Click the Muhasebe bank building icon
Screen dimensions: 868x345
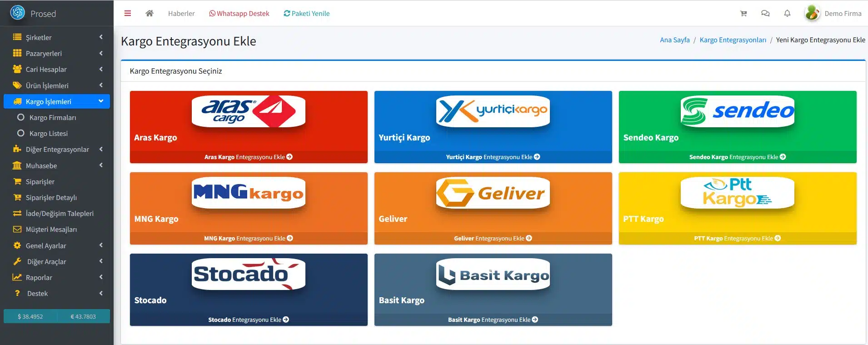click(x=17, y=165)
